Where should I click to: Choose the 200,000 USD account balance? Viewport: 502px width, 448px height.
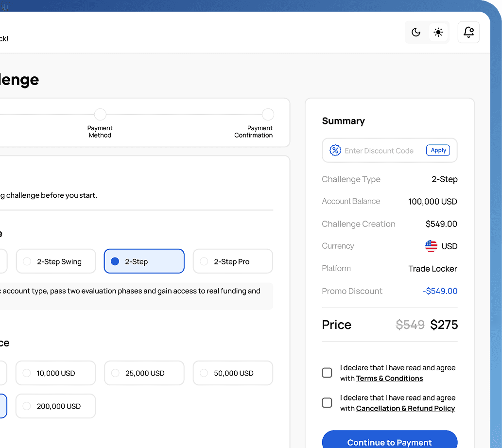(55, 406)
